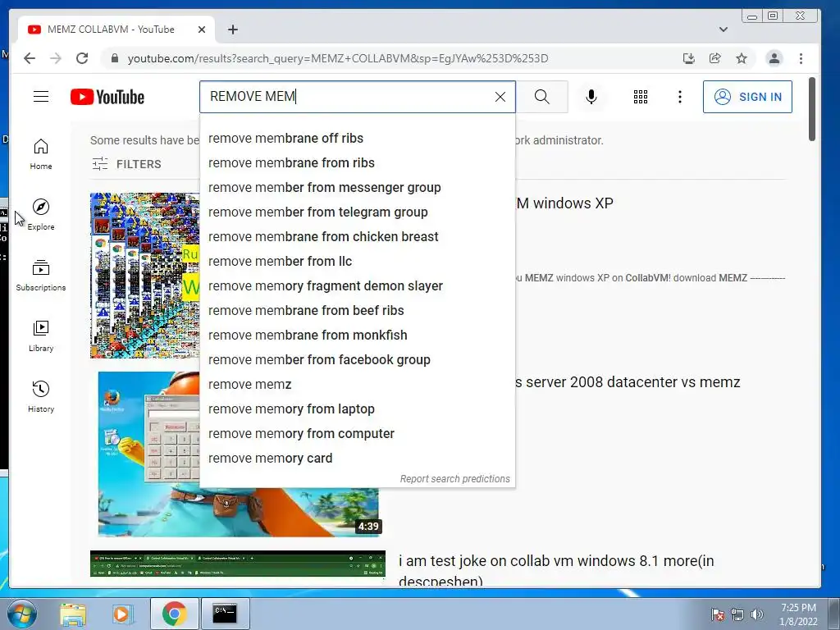This screenshot has height=630, width=840.
Task: Pick 'remove memory from computer' suggestion
Action: point(358,434)
